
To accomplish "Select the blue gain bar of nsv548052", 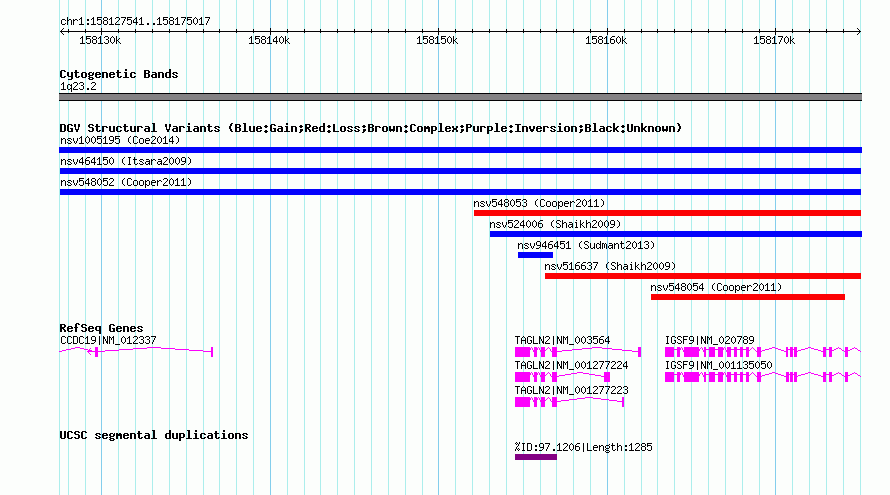I will tap(460, 192).
